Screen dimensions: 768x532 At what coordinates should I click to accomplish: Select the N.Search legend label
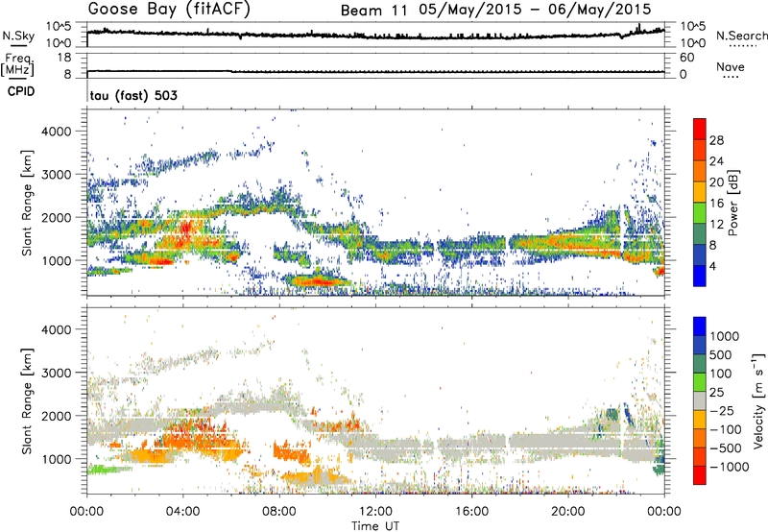point(742,36)
